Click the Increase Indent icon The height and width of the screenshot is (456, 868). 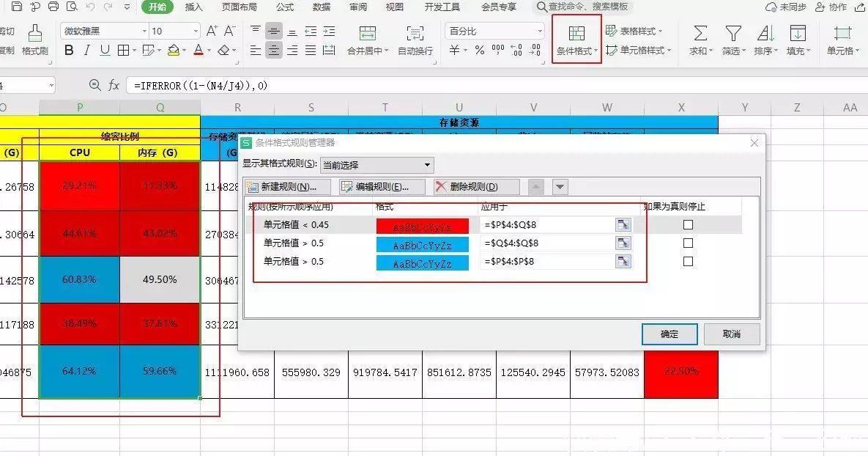click(x=330, y=31)
